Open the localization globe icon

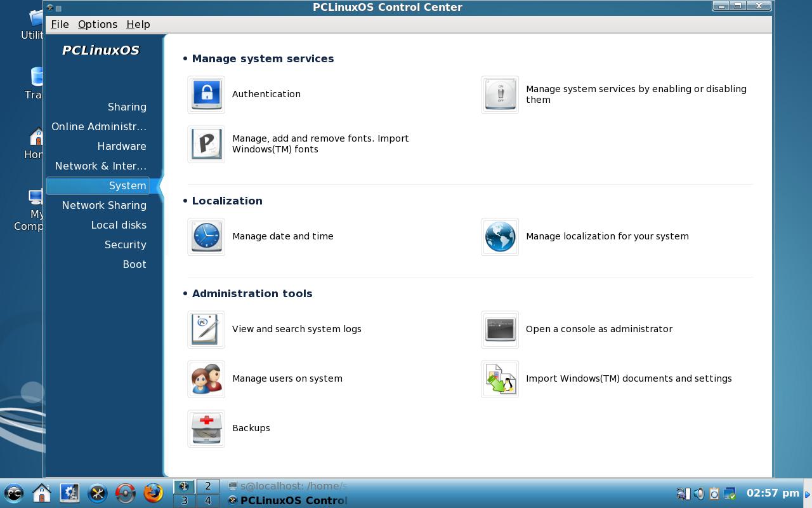[500, 237]
